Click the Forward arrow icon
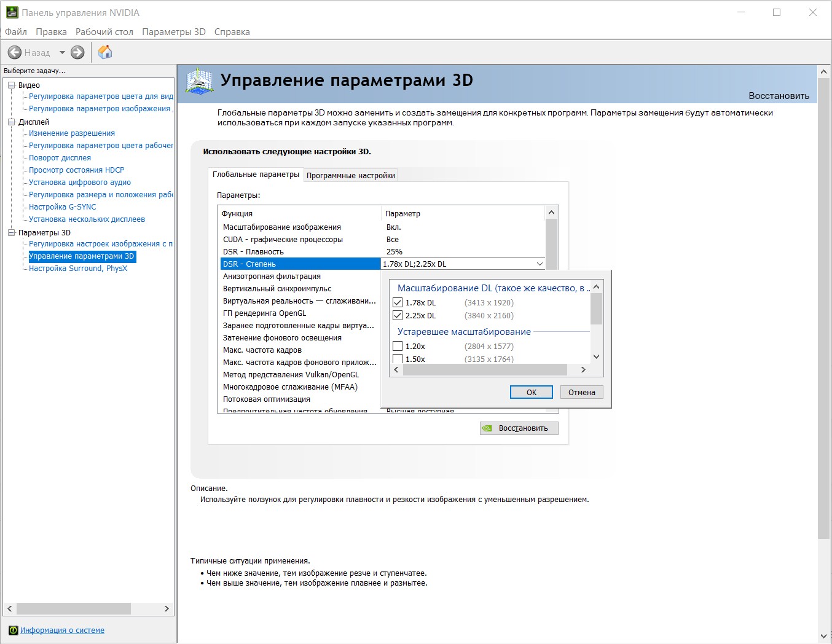 click(x=77, y=53)
